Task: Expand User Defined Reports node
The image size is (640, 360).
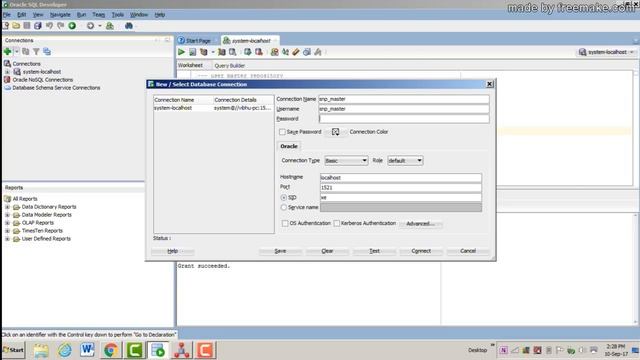Action: tap(7, 239)
